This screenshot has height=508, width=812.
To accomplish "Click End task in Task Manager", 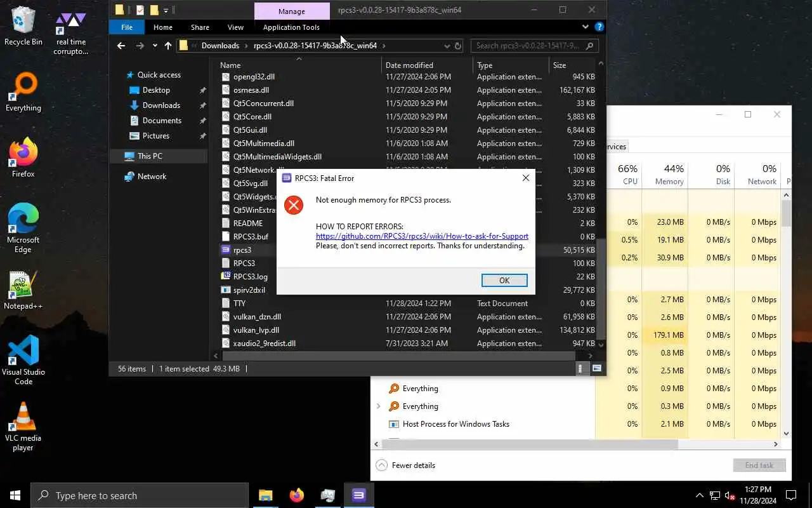I will coord(759,465).
